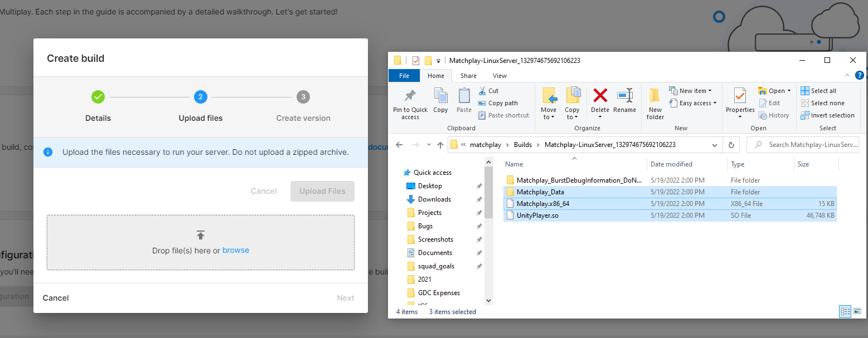This screenshot has width=868, height=338.
Task: Refresh the folder address bar
Action: 731,145
